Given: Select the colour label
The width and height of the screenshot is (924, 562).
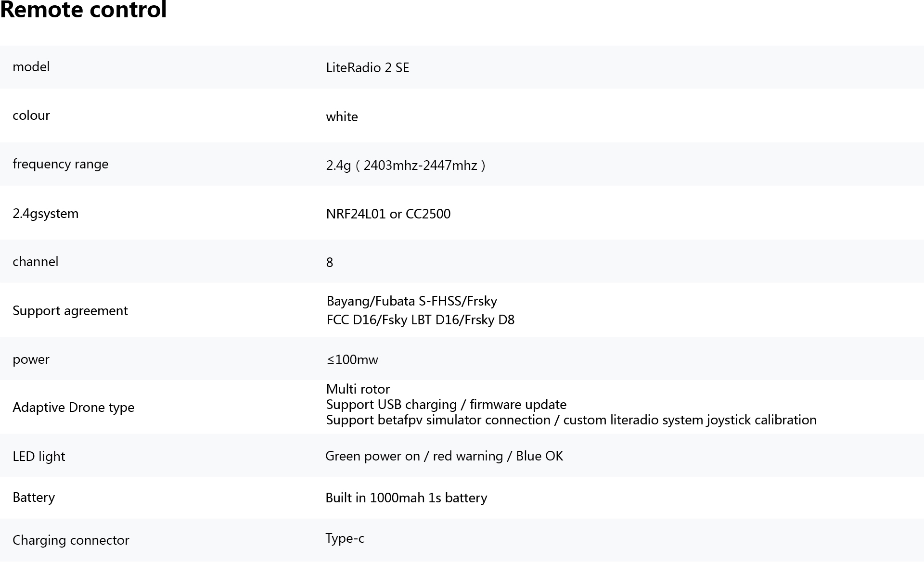Looking at the screenshot, I should (x=31, y=115).
